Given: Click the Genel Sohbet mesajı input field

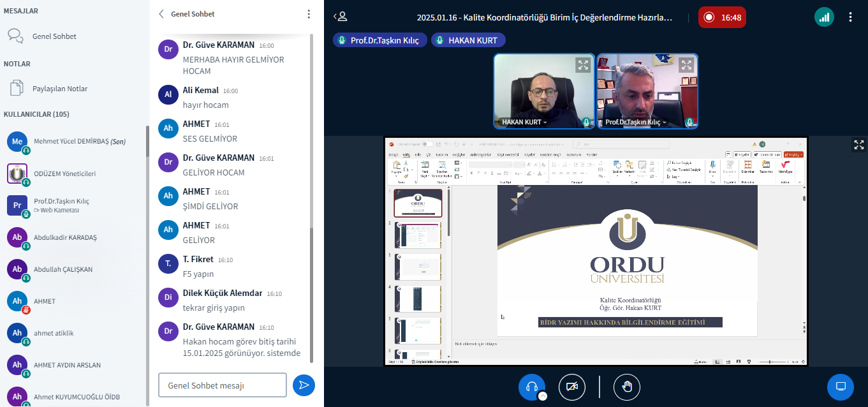Looking at the screenshot, I should tap(223, 385).
